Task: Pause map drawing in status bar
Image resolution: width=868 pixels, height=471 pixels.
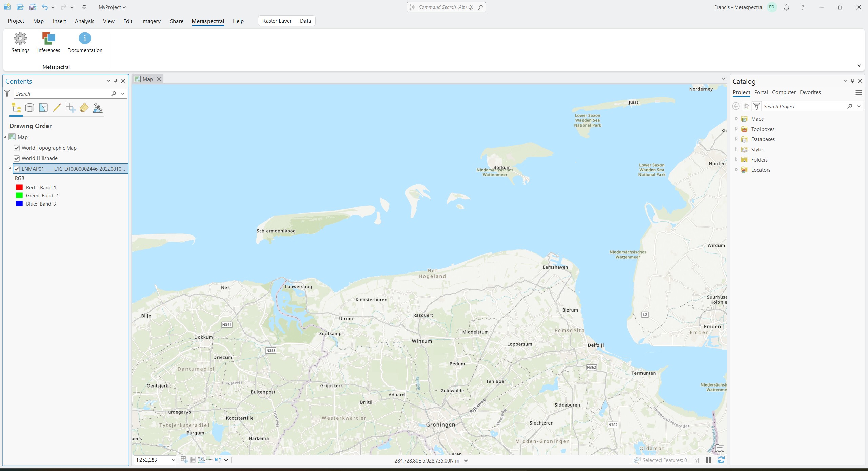Action: point(709,460)
